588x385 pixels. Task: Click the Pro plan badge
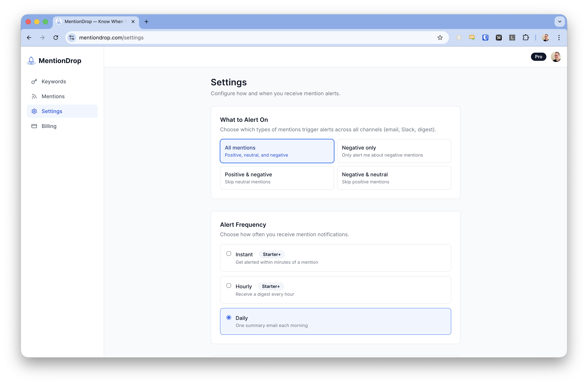[539, 57]
